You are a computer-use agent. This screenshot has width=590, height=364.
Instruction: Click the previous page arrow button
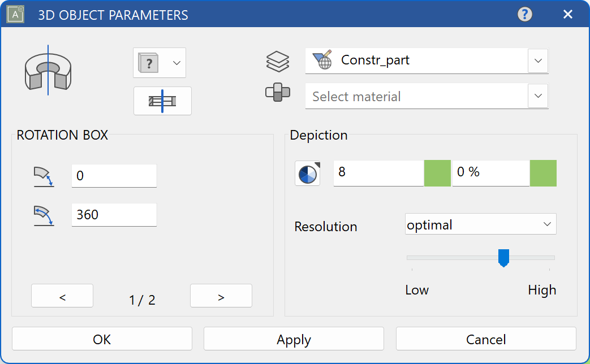[62, 295]
